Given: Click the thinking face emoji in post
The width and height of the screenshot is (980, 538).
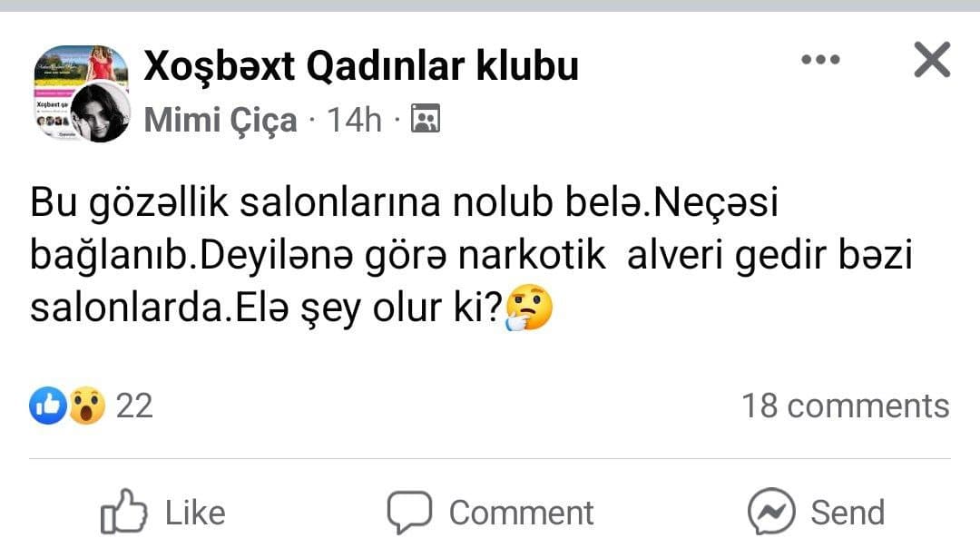Looking at the screenshot, I should click(529, 307).
